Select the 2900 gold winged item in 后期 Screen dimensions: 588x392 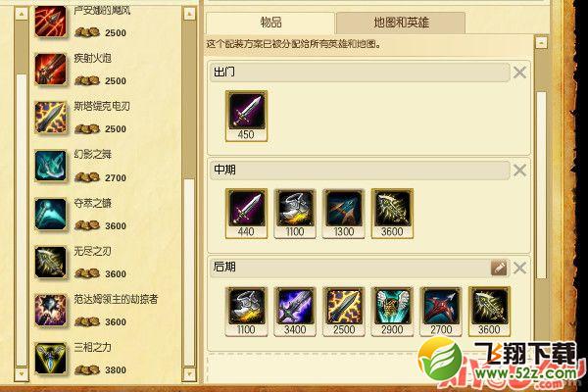[392, 312]
